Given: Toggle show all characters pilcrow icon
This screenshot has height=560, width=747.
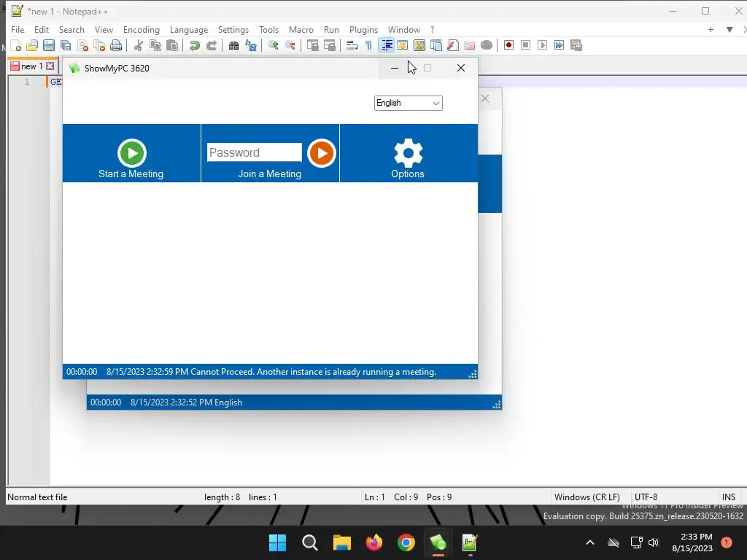Looking at the screenshot, I should pos(368,46).
